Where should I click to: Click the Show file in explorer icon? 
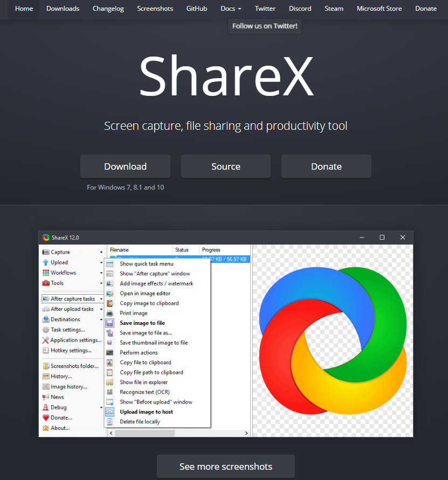coord(109,382)
